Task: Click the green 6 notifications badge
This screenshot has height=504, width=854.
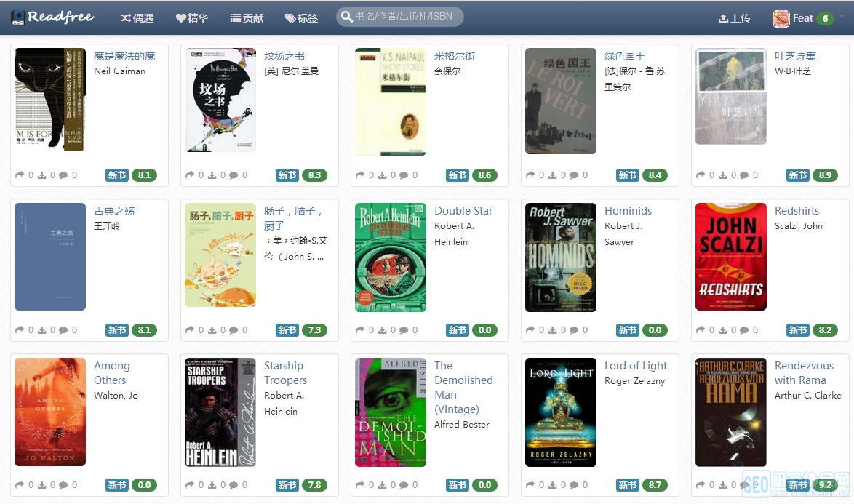Action: coord(825,18)
